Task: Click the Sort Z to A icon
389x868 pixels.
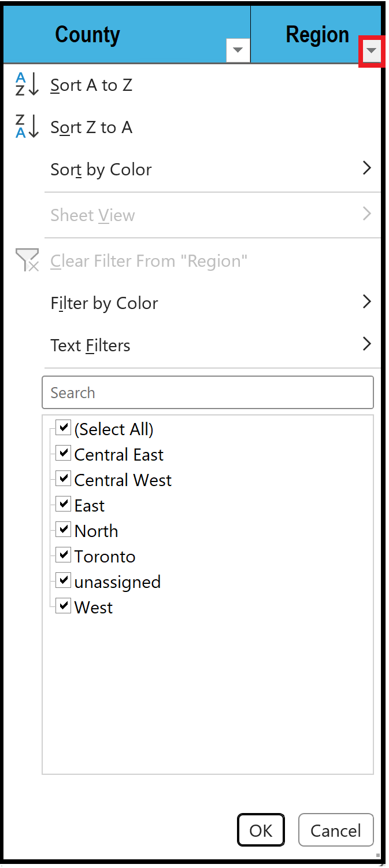Action: pos(26,127)
